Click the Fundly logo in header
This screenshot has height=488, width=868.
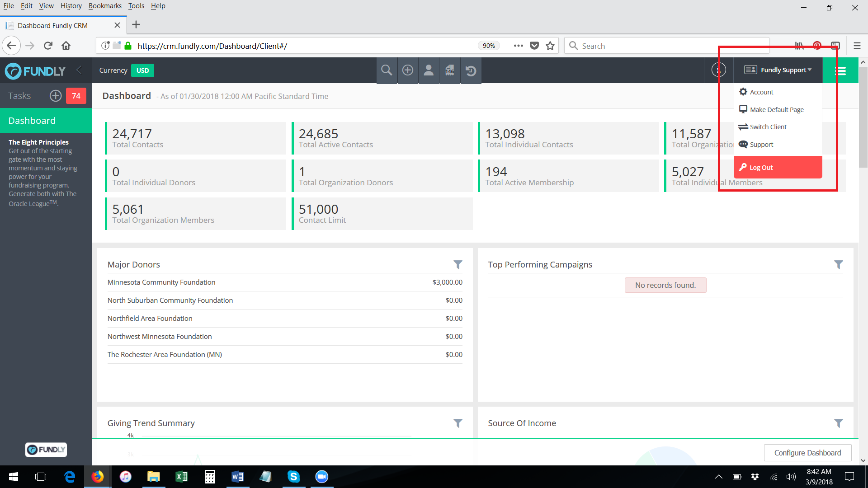coord(35,71)
